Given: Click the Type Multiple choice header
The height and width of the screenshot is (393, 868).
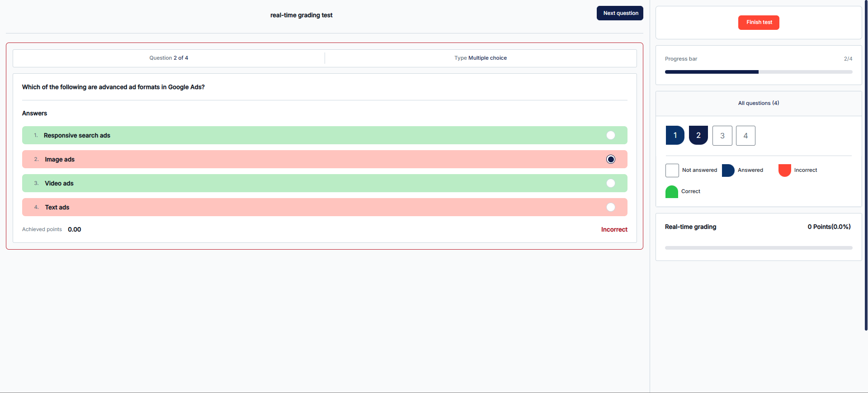Looking at the screenshot, I should pyautogui.click(x=480, y=58).
